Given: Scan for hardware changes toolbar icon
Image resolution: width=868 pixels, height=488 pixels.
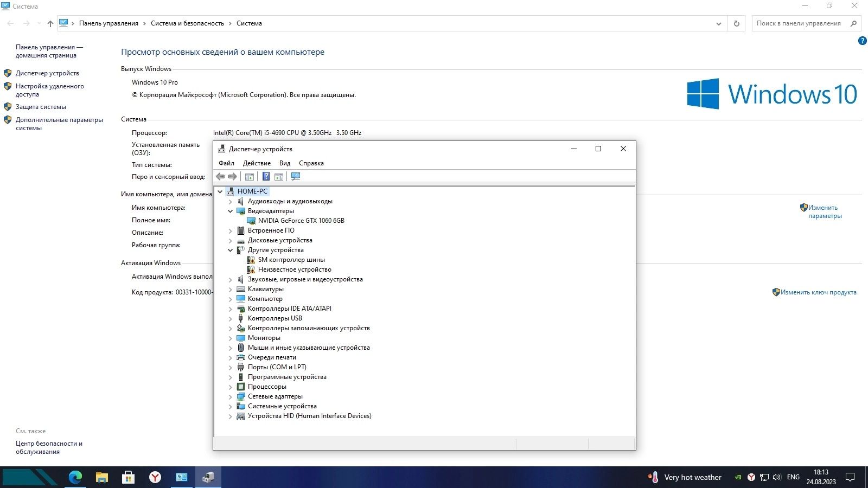Looking at the screenshot, I should 296,176.
